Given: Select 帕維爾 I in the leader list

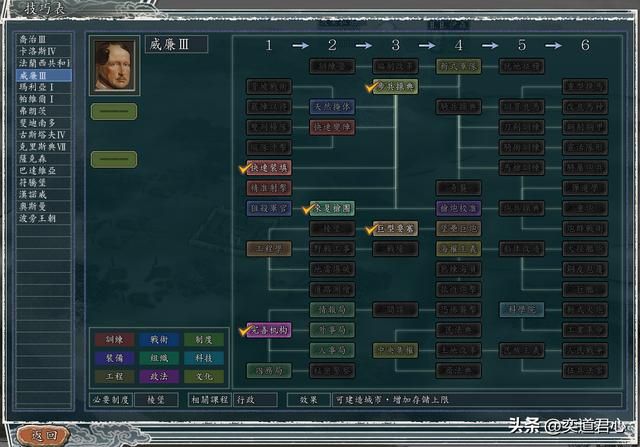Looking at the screenshot, I should click(44, 99).
